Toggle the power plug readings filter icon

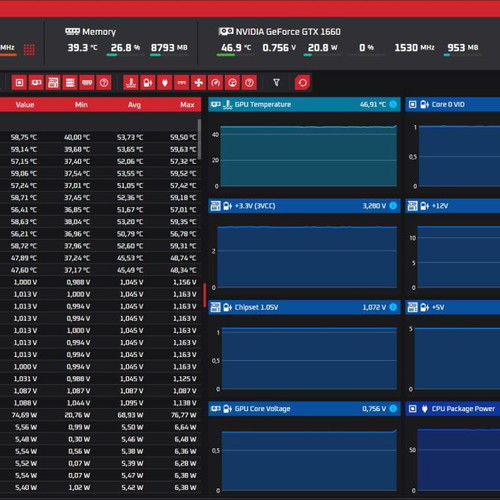pyautogui.click(x=165, y=83)
